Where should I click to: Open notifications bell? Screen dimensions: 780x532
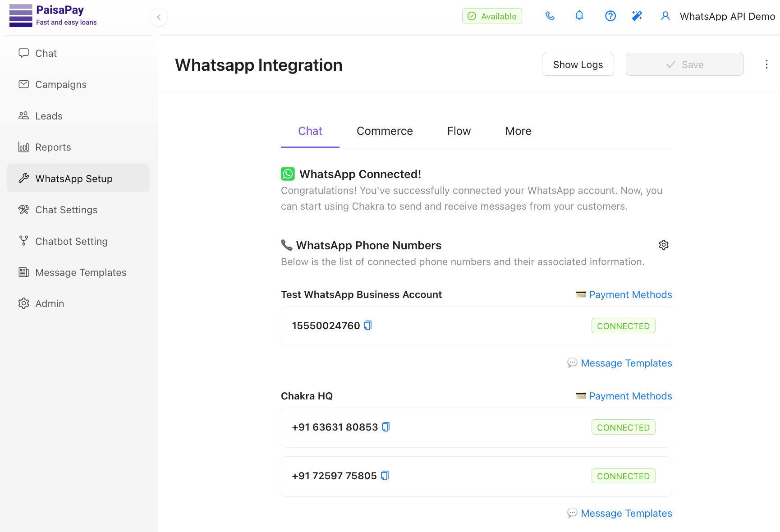tap(579, 16)
